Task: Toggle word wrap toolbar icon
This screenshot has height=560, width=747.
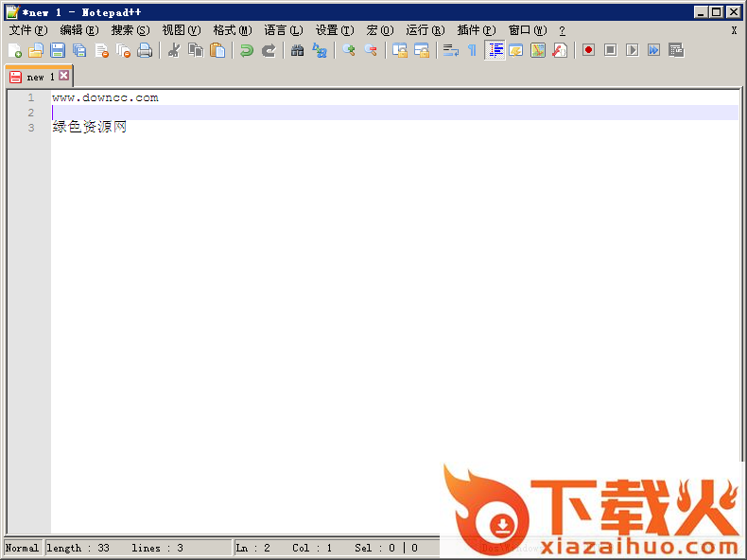Action: 451,50
